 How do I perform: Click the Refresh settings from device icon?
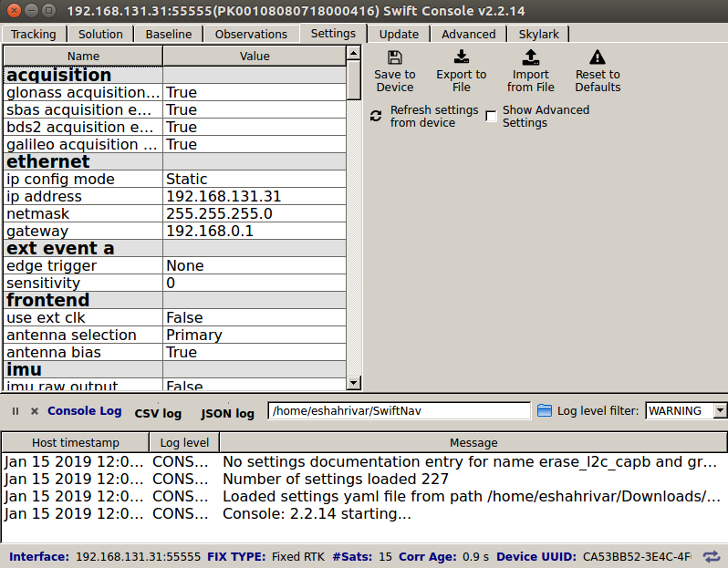click(376, 117)
